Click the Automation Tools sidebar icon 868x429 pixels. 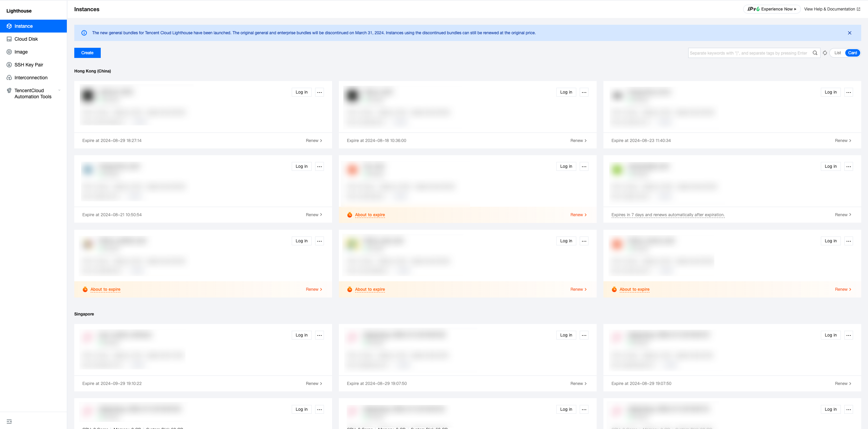tap(9, 90)
